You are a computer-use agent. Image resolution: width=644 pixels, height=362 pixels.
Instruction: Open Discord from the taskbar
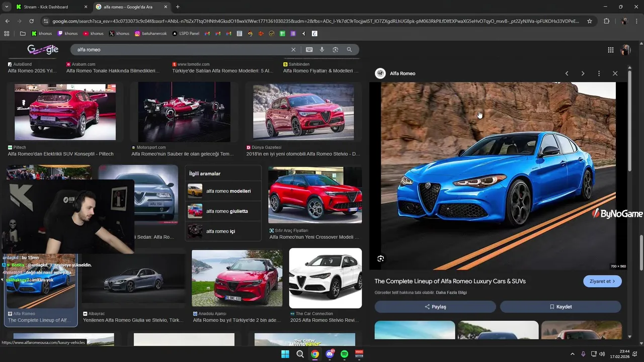tap(330, 354)
